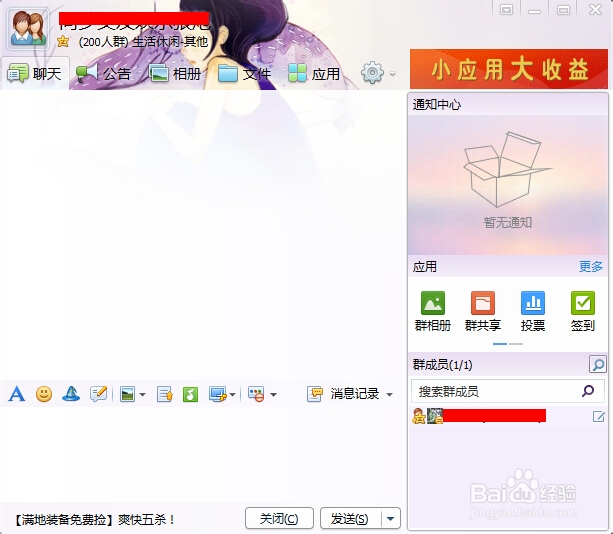Click the 小应用大收益 banner ad
This screenshot has height=534, width=613.
coord(509,69)
